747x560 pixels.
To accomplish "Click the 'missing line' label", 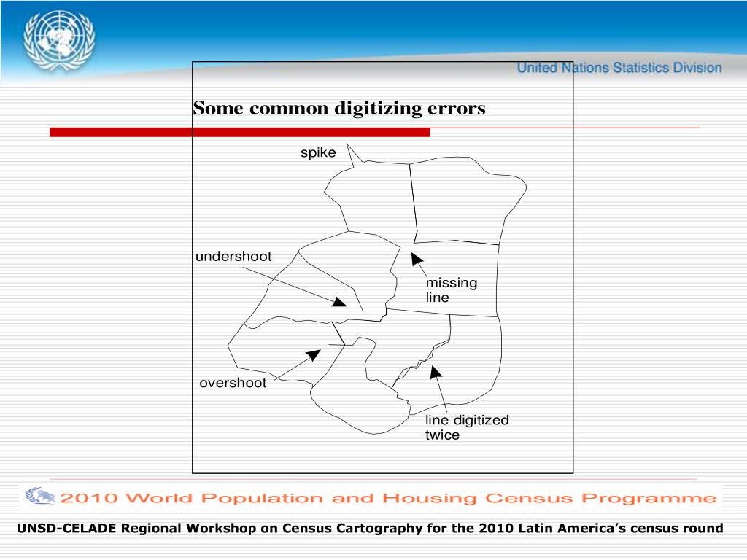I will point(451,289).
